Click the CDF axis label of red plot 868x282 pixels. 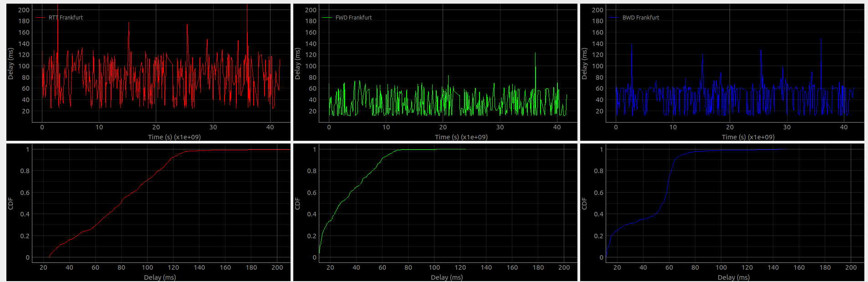pos(11,204)
